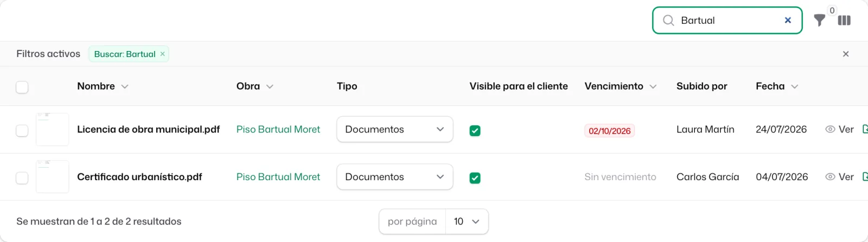Viewport: 868px width, 242px height.
Task: Click the results count text
Action: click(x=99, y=221)
